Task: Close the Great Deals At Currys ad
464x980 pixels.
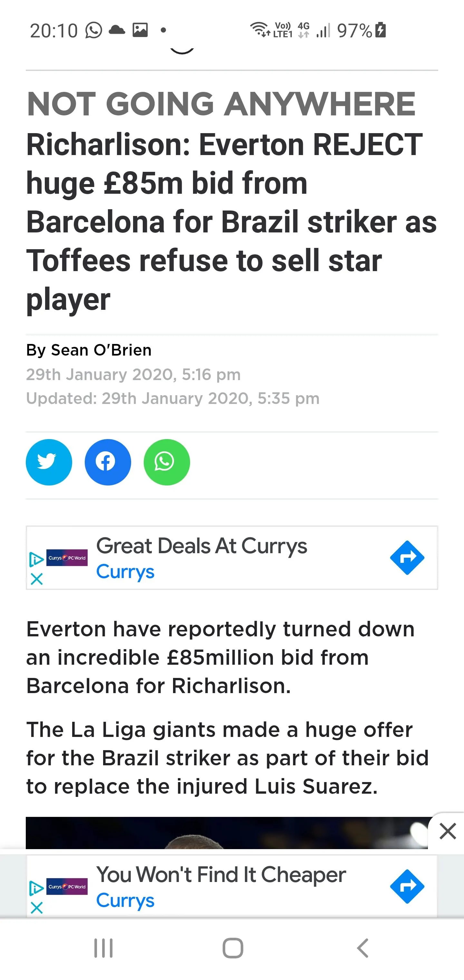Action: pyautogui.click(x=36, y=579)
